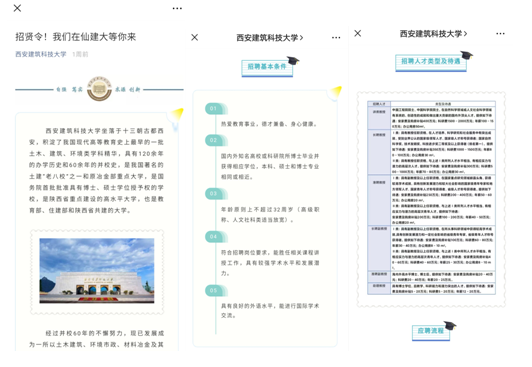Select the 招聘人才类型及待遇 section label
Viewport: 532px width, 367px height.
click(431, 62)
